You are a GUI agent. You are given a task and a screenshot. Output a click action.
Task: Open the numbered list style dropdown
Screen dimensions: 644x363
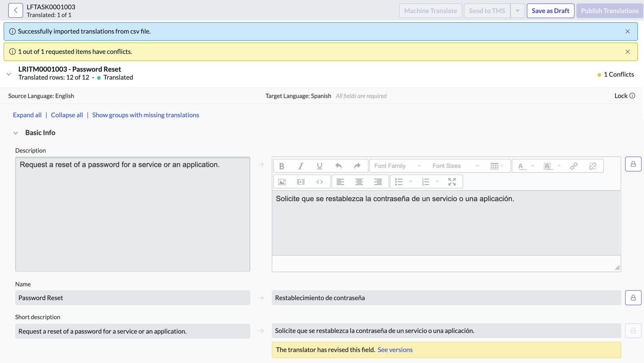[x=437, y=182]
